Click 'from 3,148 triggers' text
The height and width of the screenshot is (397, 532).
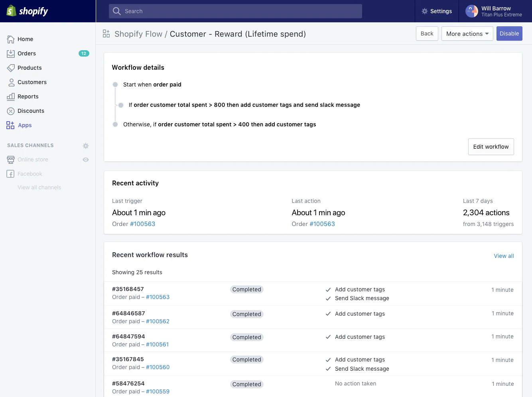(488, 224)
